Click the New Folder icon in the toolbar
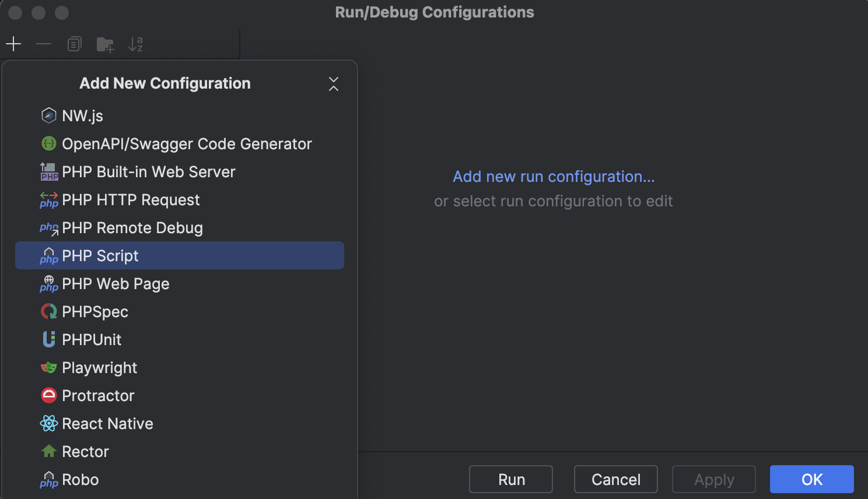The image size is (868, 499). coord(104,44)
